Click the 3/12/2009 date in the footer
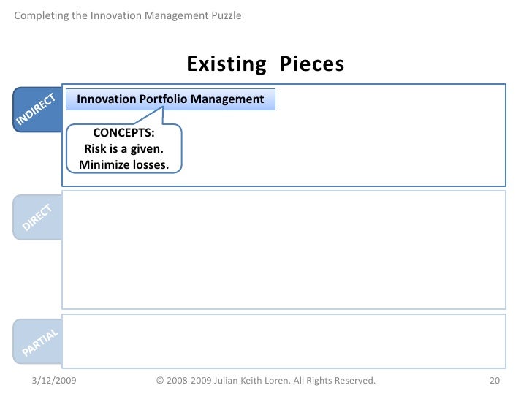532x399 pixels. pyautogui.click(x=55, y=381)
